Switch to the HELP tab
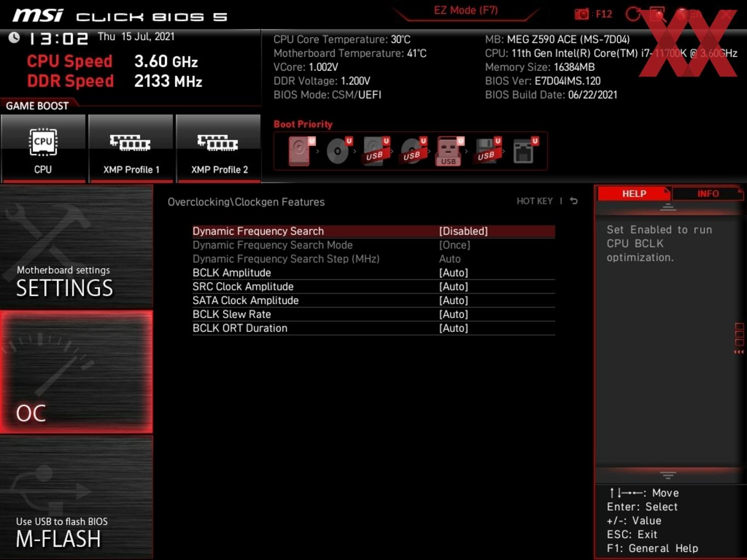This screenshot has height=560, width=747. point(634,193)
